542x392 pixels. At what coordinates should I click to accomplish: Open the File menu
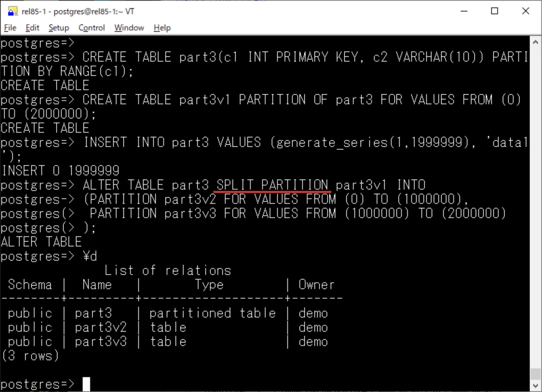[x=10, y=28]
